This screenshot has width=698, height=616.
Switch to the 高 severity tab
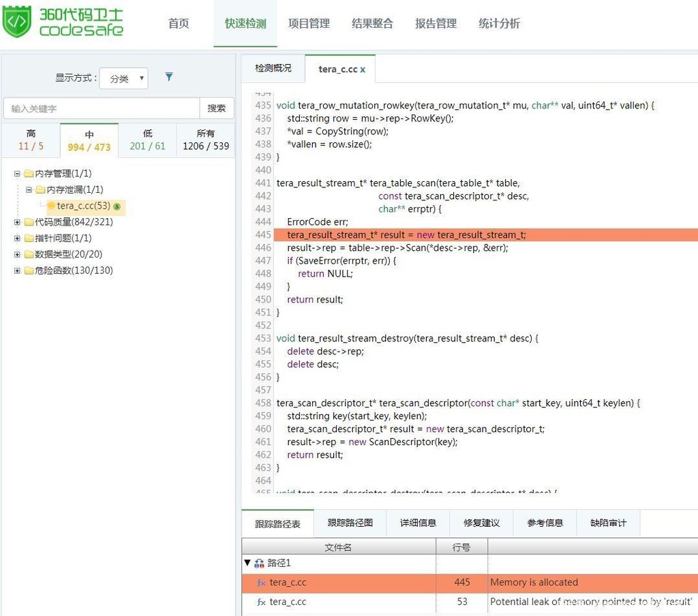coord(31,140)
